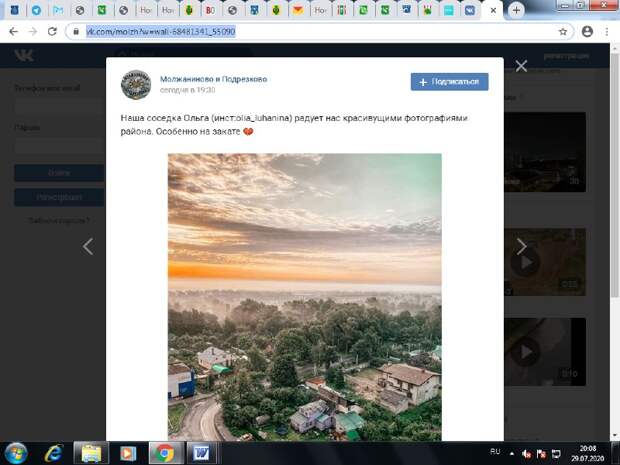Screen dimensions: 620x465
Task: Open the top night city video thumbnail
Action: (545, 152)
